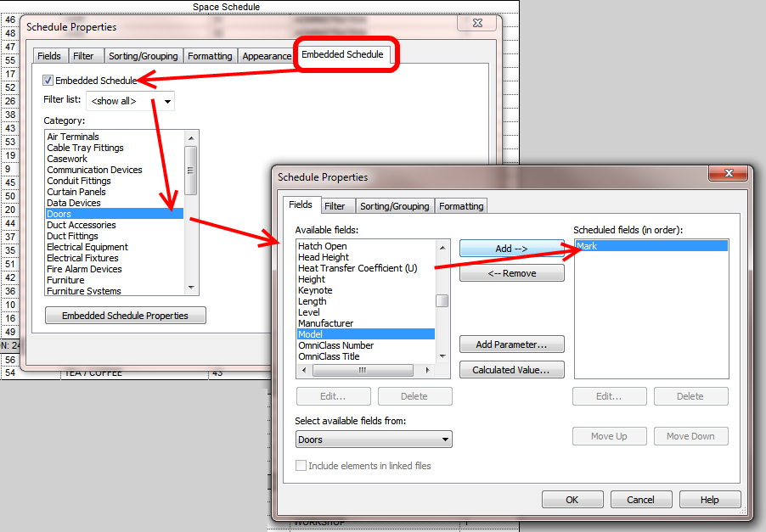Open Embedded Schedule Properties
Image resolution: width=766 pixels, height=532 pixels.
click(125, 315)
